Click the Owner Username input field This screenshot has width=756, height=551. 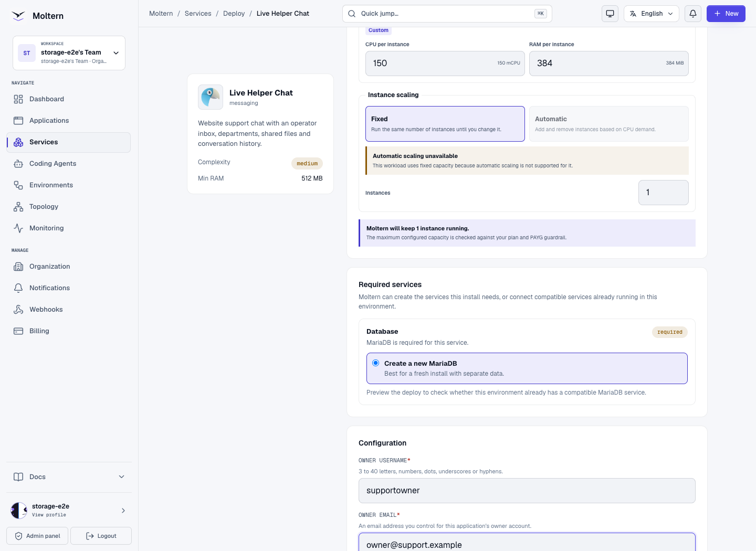[527, 491]
